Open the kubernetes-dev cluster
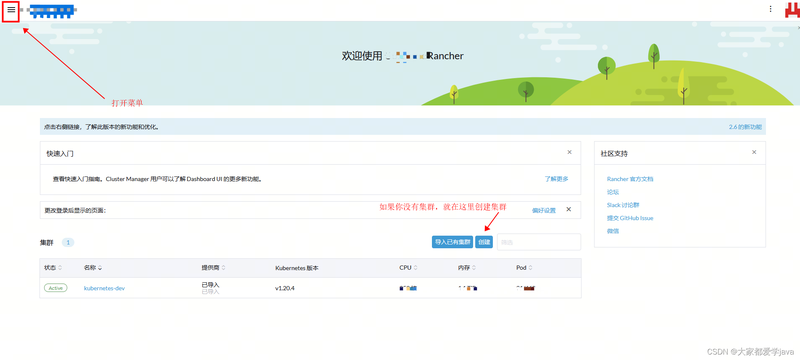Screen dimensions: 800x360 (104, 288)
